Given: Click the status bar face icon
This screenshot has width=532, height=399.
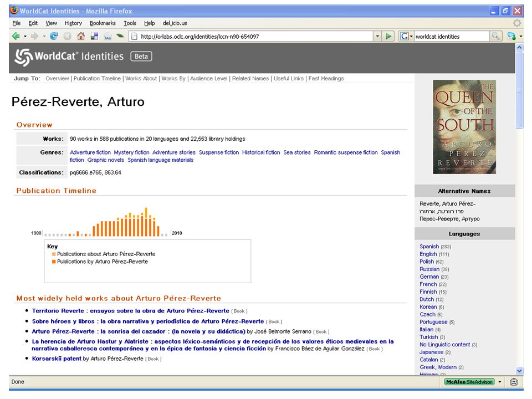Looking at the screenshot, I should 514,382.
